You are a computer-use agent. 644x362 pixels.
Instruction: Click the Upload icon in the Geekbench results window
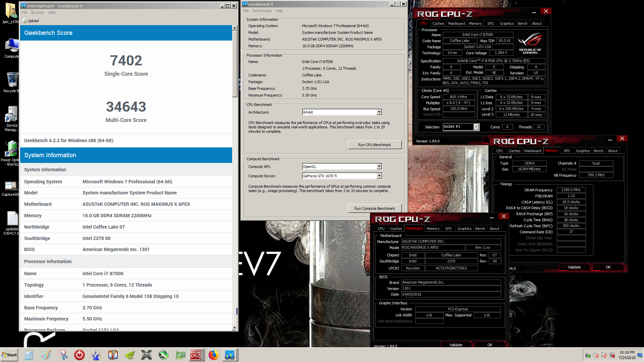[24, 21]
